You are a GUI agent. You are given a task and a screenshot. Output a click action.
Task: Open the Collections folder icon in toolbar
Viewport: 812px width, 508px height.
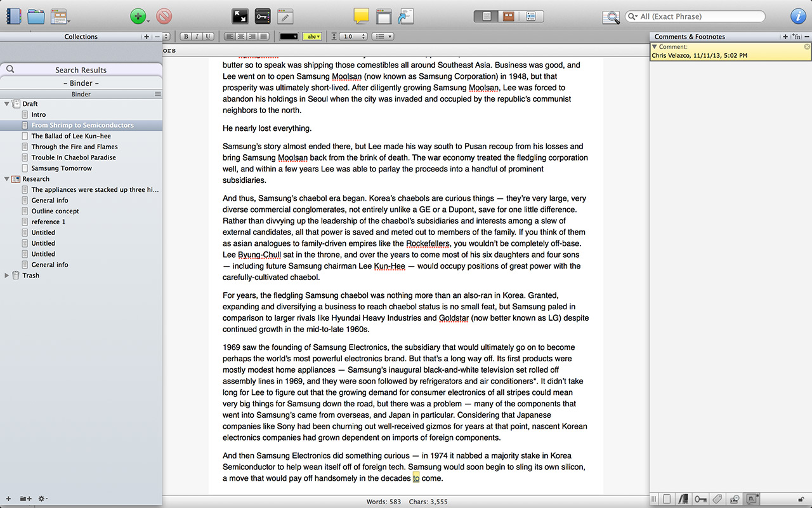point(36,17)
